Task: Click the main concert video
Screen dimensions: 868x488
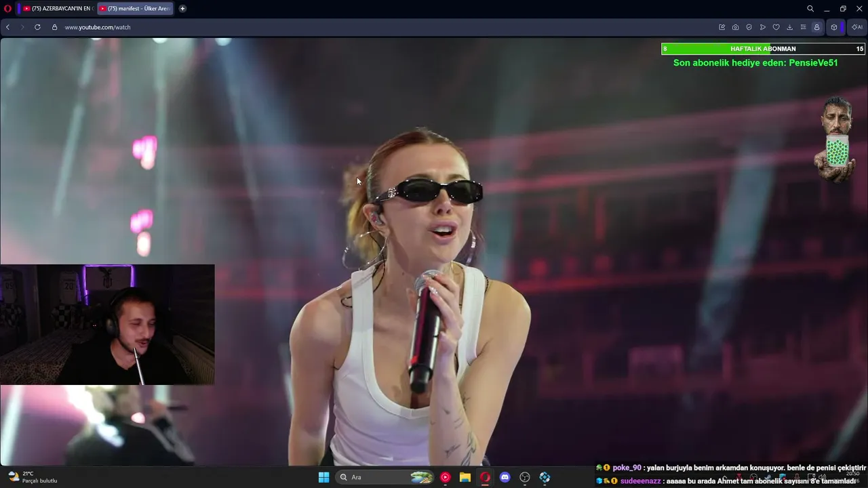Action: tap(434, 251)
